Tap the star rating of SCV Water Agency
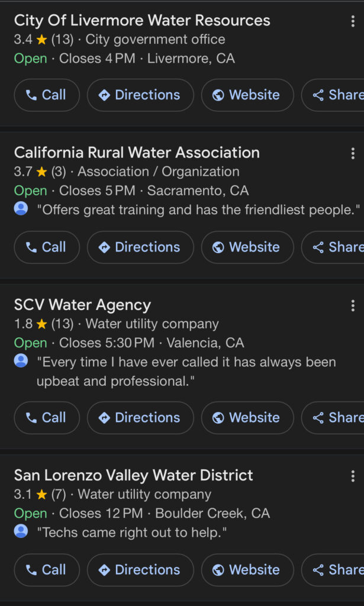 [x=41, y=324]
